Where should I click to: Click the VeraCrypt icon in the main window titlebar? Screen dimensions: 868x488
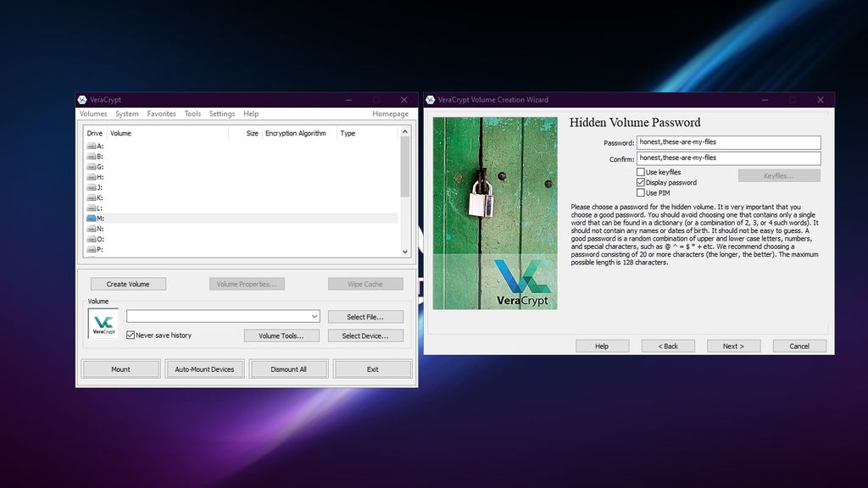(x=84, y=99)
